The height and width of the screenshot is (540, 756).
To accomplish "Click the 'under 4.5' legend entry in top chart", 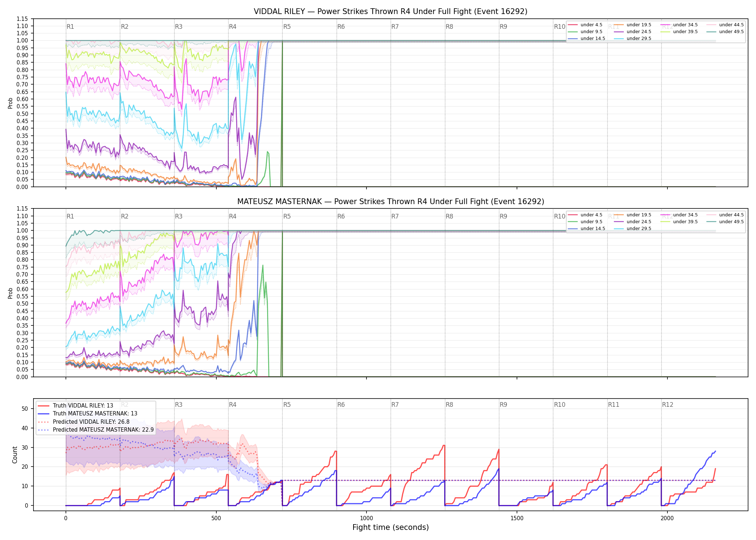I will [585, 25].
